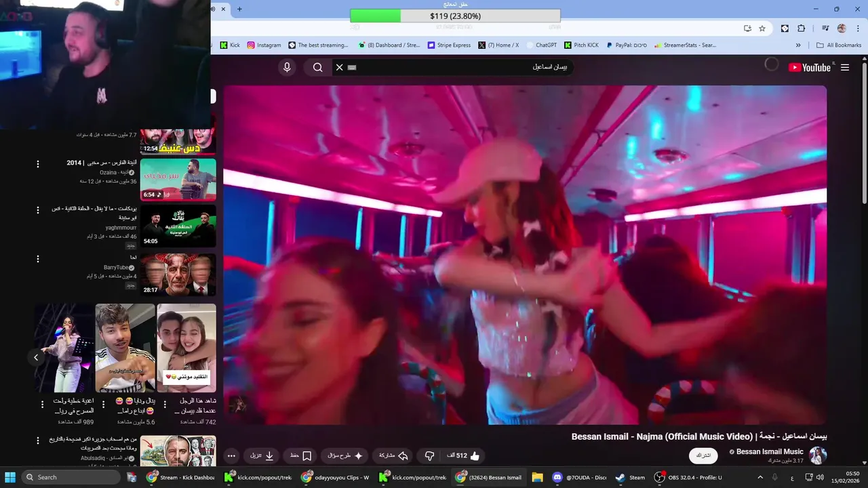Open Kick bookmark in bookmarks bar
The height and width of the screenshot is (488, 868).
point(230,45)
